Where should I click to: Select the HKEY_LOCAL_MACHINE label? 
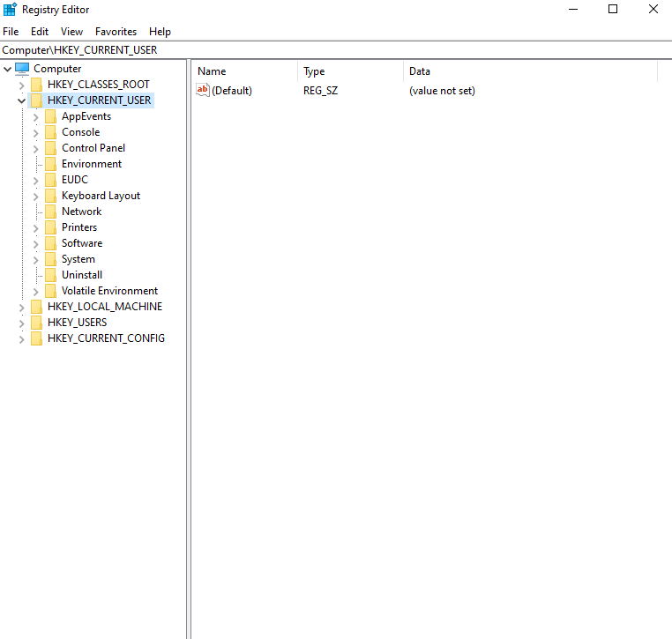pyautogui.click(x=105, y=306)
